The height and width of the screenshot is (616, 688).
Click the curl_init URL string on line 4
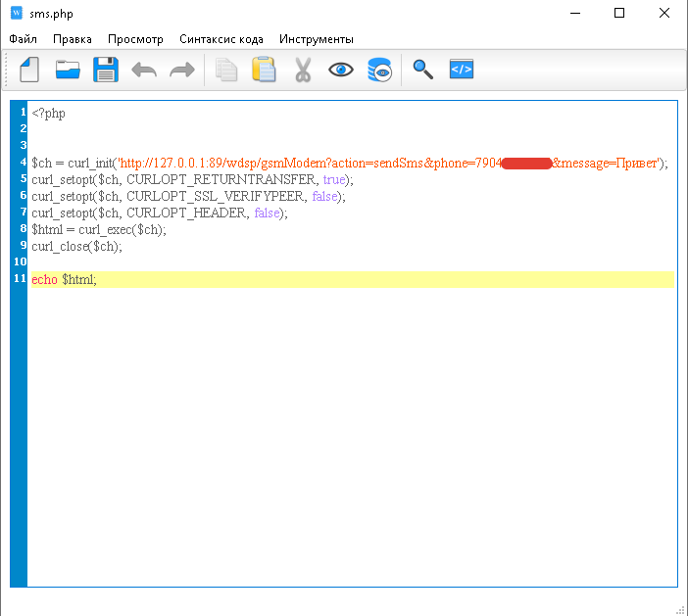389,164
